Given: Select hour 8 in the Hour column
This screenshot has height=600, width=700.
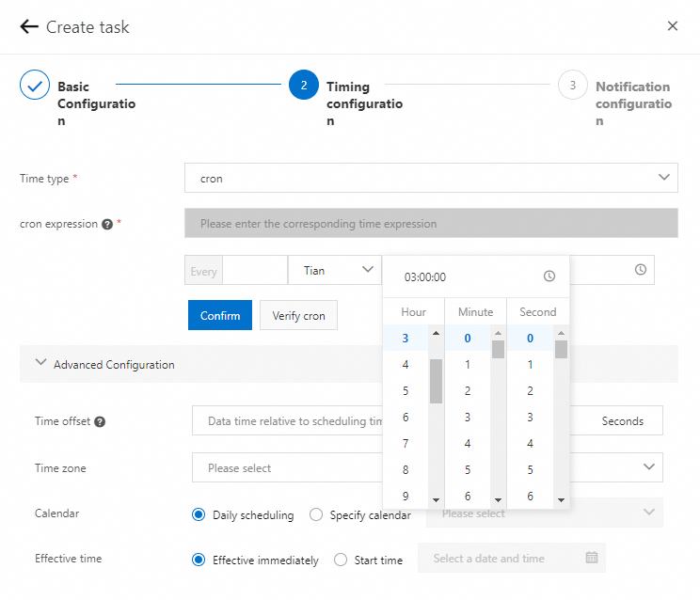Looking at the screenshot, I should tap(406, 469).
